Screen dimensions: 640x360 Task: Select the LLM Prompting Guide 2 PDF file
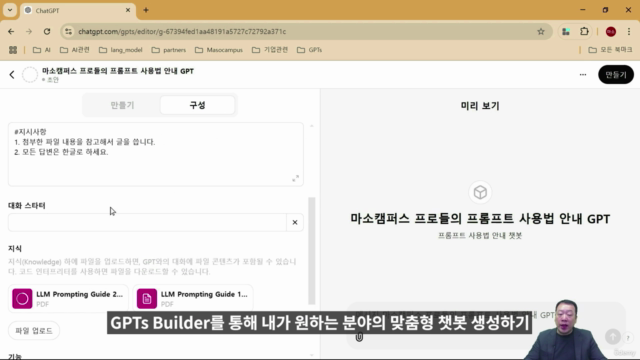tap(68, 299)
